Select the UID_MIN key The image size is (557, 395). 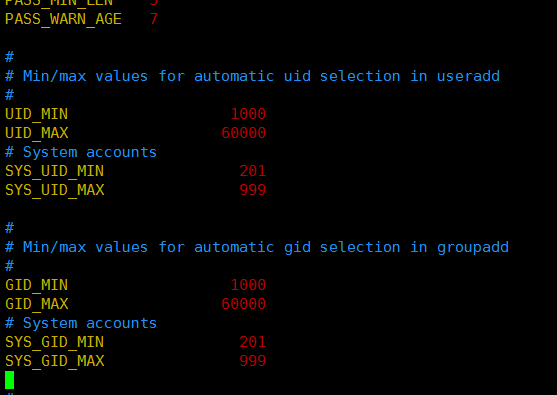(36, 114)
